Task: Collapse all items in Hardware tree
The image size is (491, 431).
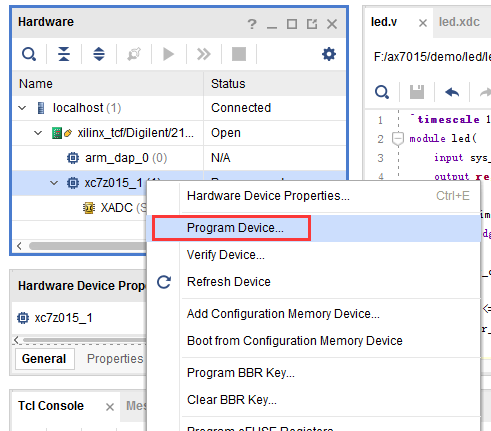Action: [x=64, y=54]
